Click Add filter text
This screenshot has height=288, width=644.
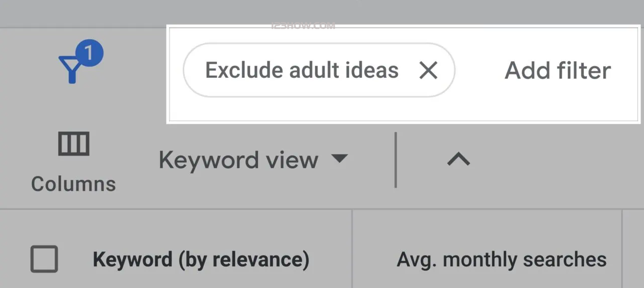click(558, 71)
